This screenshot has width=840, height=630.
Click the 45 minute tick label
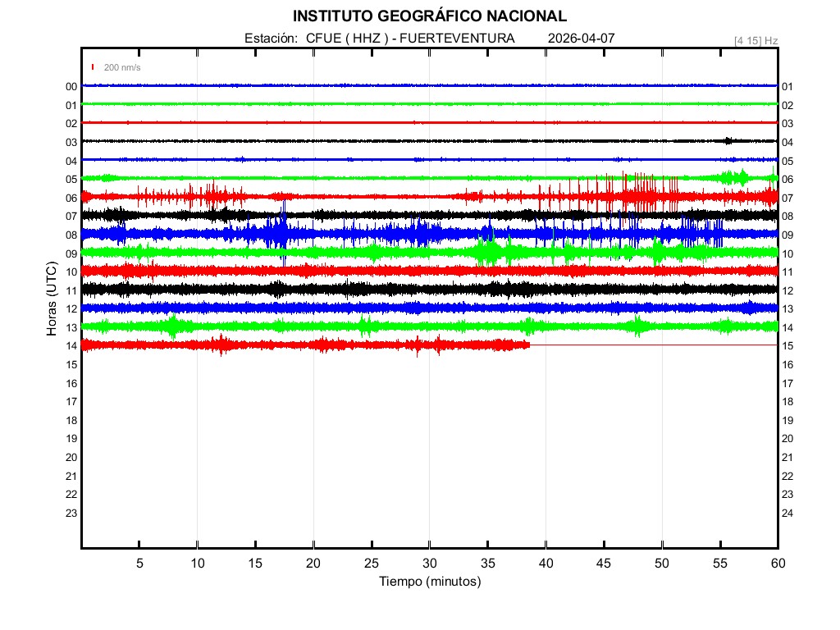point(604,563)
